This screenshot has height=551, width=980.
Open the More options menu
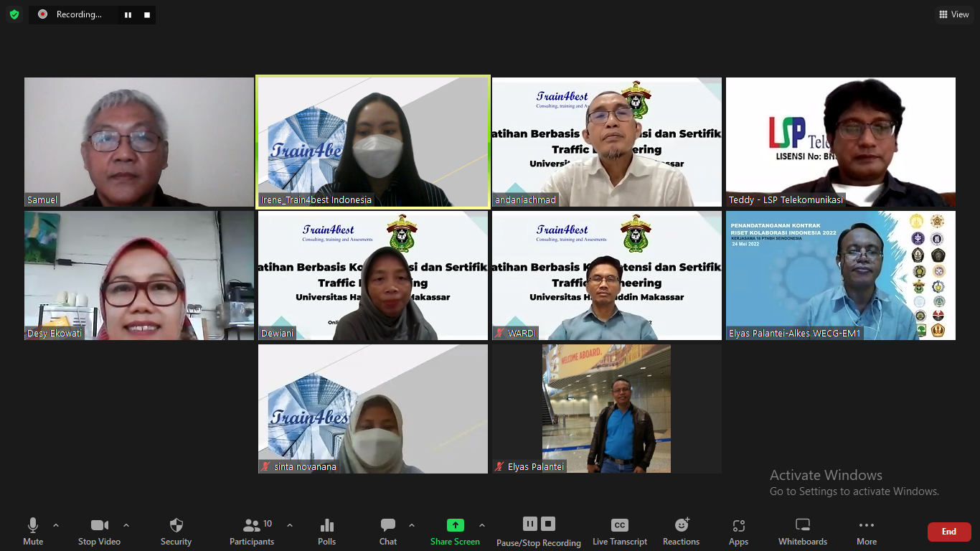point(866,532)
